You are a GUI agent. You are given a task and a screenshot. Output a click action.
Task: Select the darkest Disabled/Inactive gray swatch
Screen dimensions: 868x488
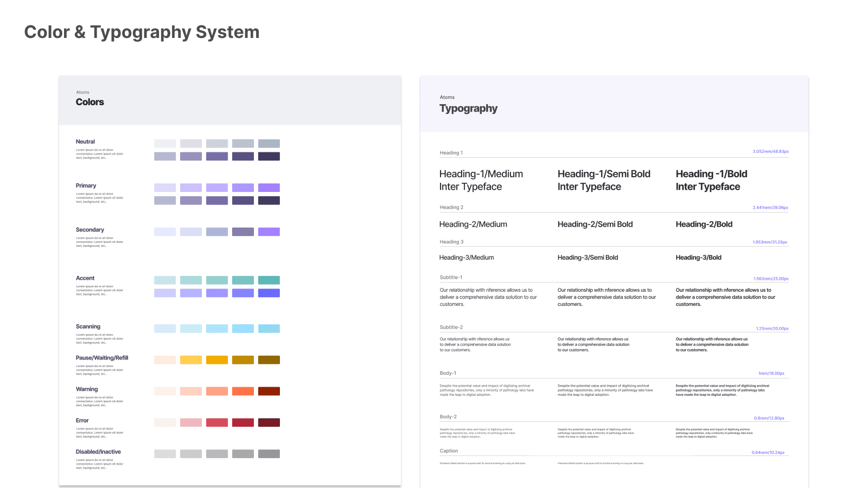point(269,454)
